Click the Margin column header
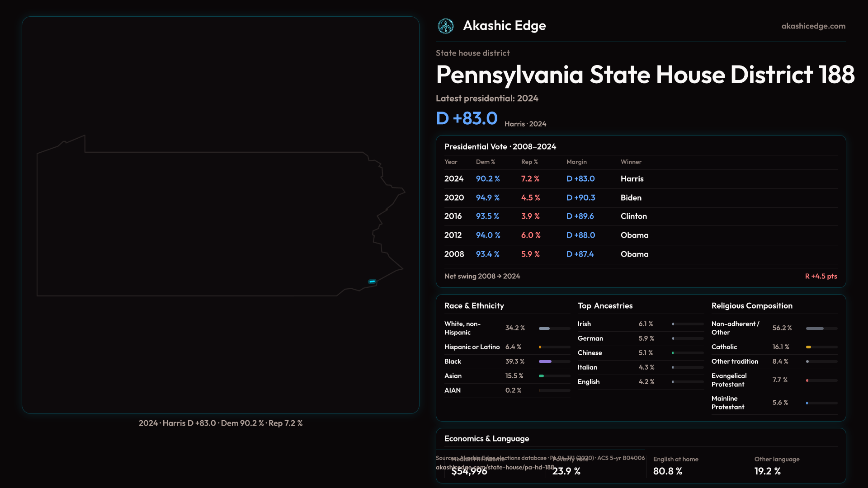The image size is (868, 488). [x=576, y=162]
